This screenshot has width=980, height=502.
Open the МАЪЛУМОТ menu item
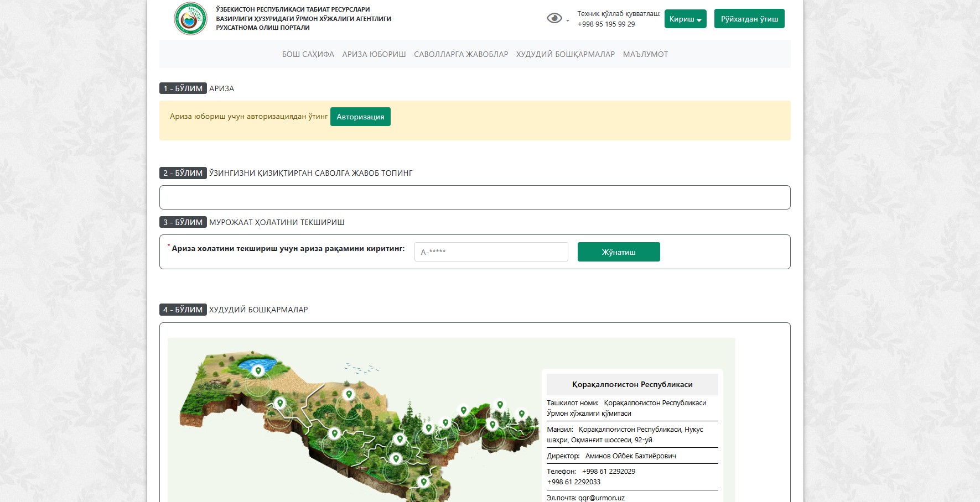[645, 54]
